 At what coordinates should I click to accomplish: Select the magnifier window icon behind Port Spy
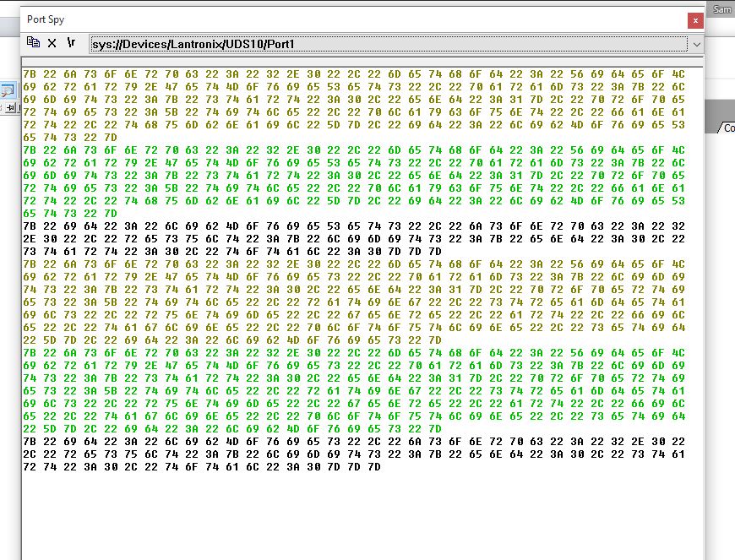point(9,90)
